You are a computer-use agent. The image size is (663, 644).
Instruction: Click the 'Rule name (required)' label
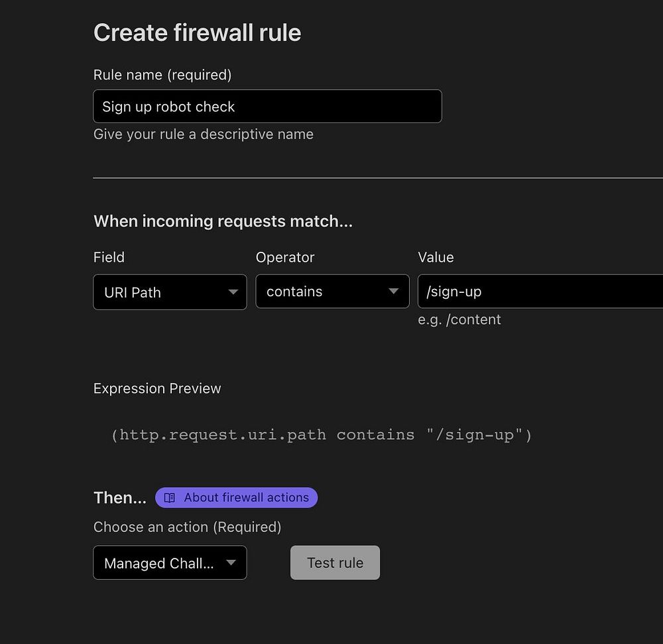(162, 75)
